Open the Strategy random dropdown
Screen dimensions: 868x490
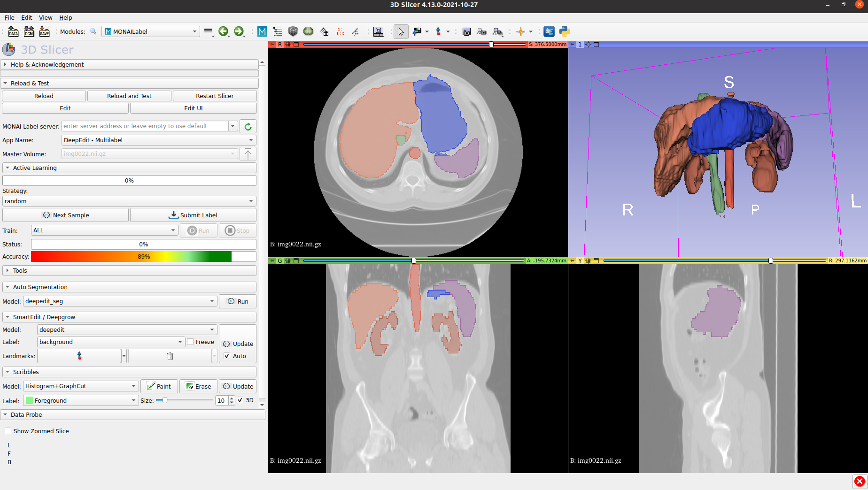tap(129, 201)
